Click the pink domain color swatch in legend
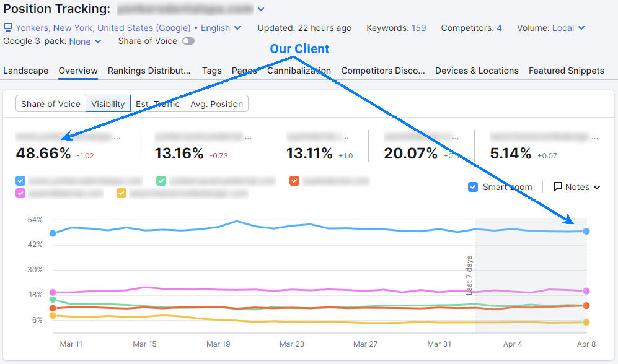 pyautogui.click(x=19, y=193)
